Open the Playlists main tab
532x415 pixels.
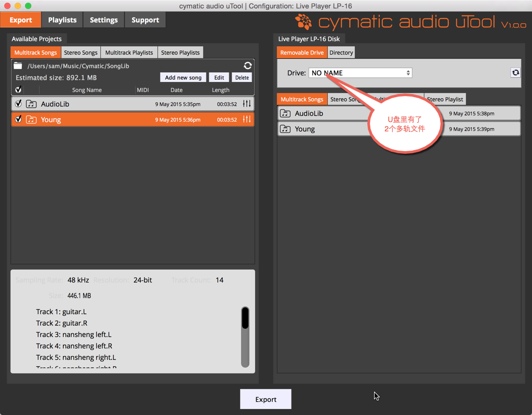tap(62, 20)
